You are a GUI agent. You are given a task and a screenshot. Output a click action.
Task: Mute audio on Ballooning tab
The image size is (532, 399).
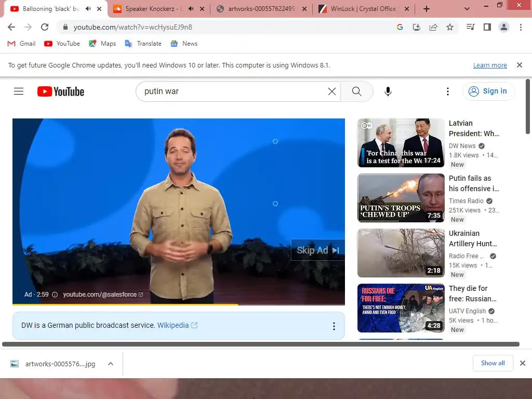tap(88, 9)
